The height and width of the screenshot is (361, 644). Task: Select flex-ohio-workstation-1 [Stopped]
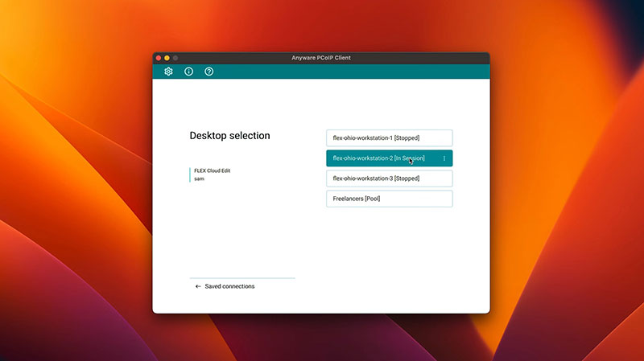(x=389, y=138)
